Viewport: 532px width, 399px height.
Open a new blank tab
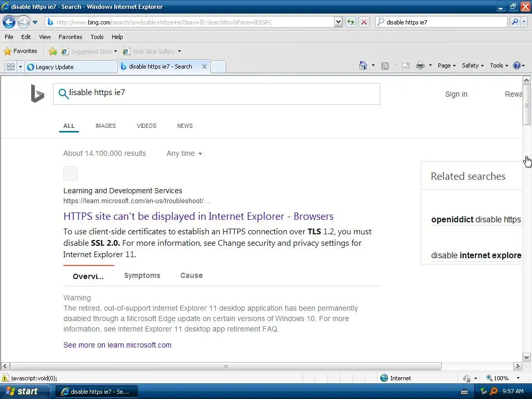pos(218,66)
